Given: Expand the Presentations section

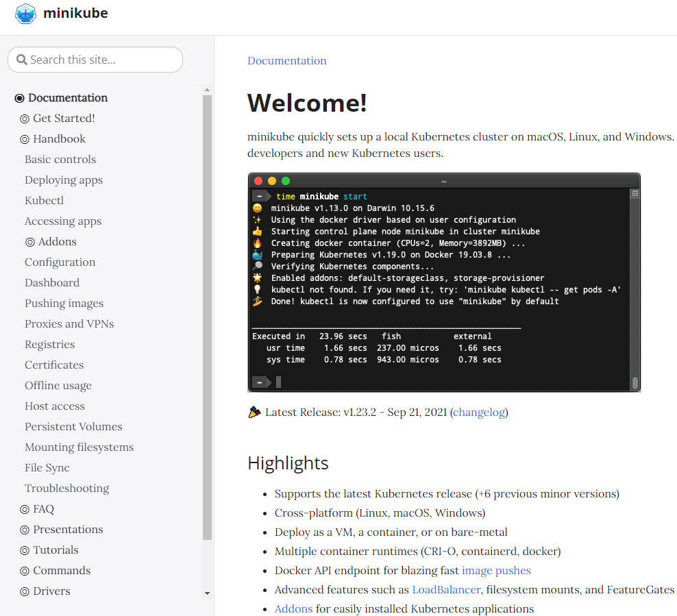Looking at the screenshot, I should pyautogui.click(x=69, y=530).
